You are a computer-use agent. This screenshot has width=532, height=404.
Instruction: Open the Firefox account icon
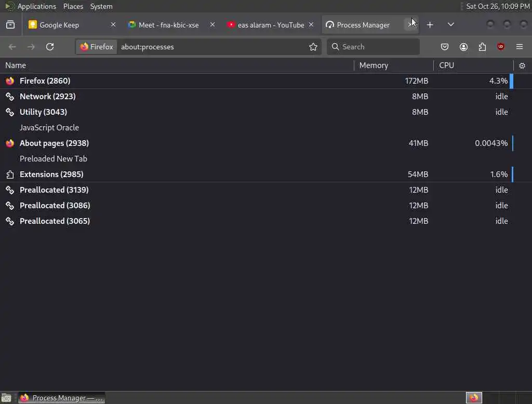point(463,47)
